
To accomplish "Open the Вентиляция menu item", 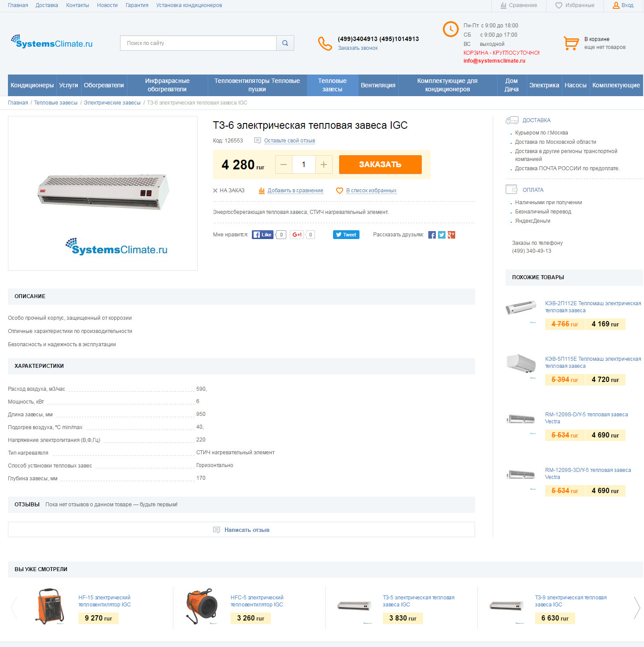I will click(x=378, y=85).
